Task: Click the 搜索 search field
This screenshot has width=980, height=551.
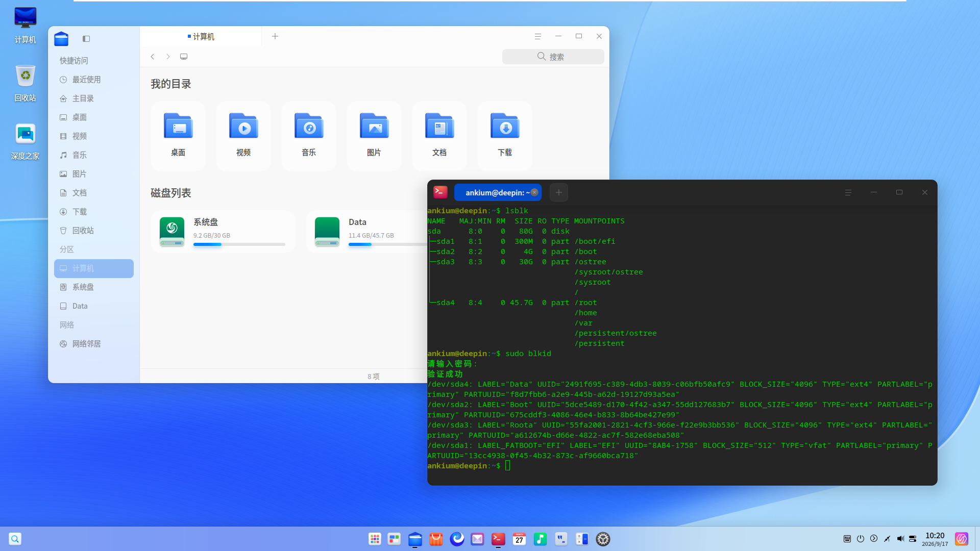Action: pos(553,57)
